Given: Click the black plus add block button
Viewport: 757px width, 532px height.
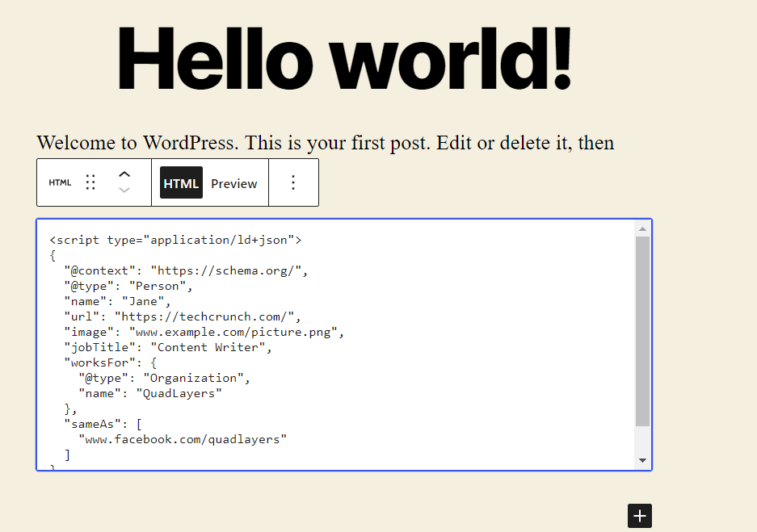Looking at the screenshot, I should [x=639, y=516].
